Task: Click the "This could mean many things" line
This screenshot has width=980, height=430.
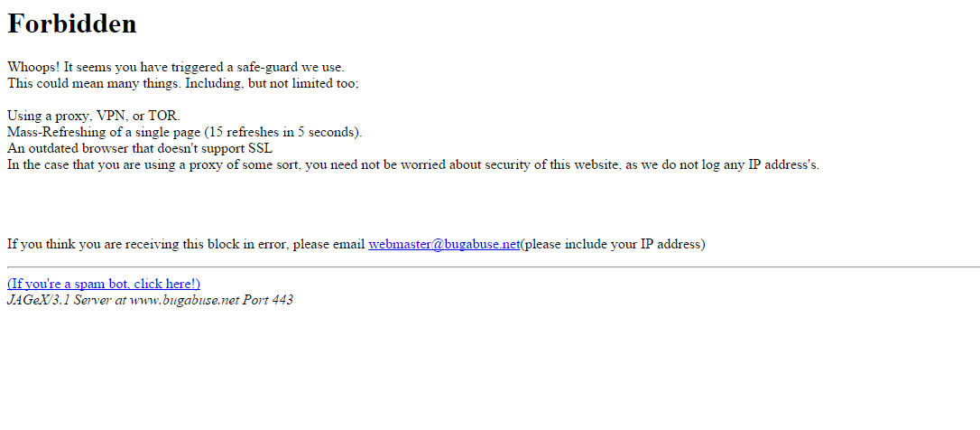Action: [183, 83]
